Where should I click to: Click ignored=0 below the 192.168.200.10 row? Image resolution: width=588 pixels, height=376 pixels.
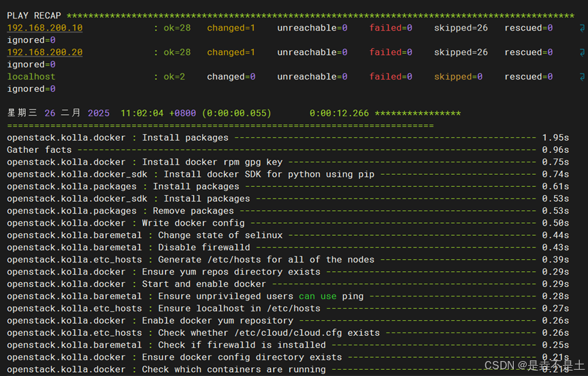click(x=31, y=40)
